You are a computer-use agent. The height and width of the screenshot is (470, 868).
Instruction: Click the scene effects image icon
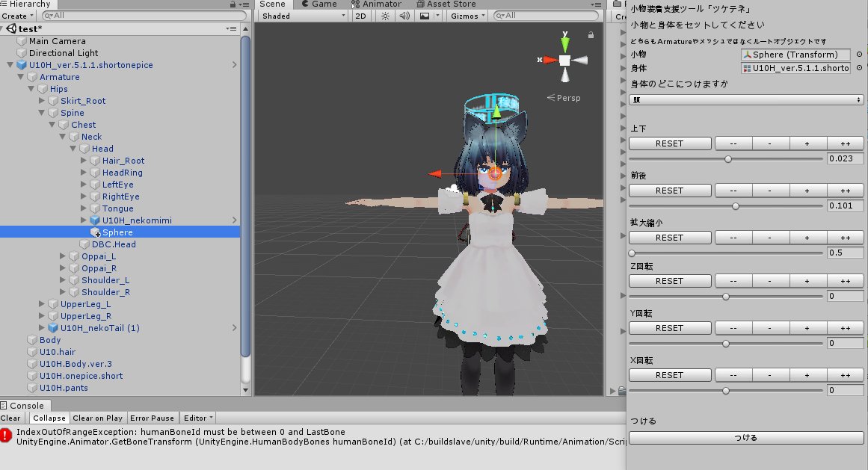[x=425, y=16]
